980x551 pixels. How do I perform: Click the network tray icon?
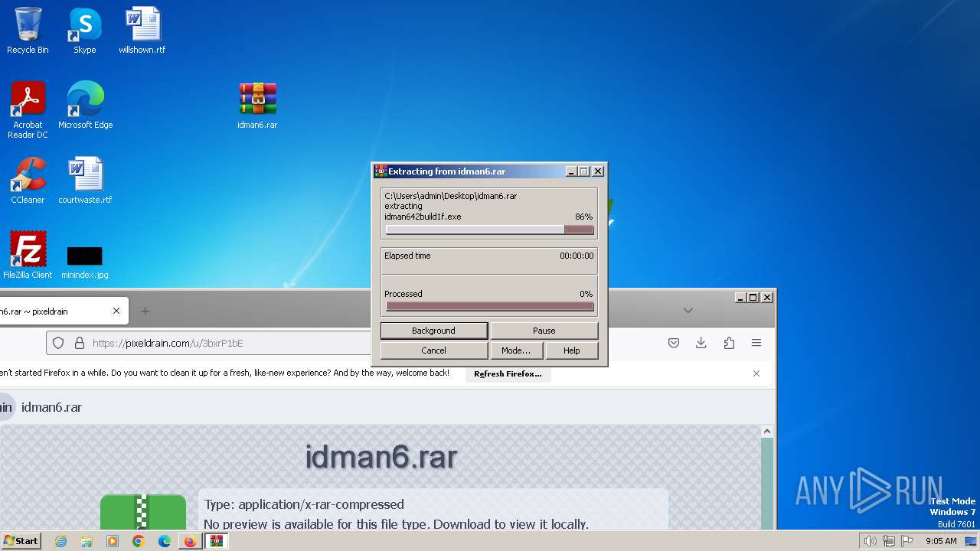(888, 541)
